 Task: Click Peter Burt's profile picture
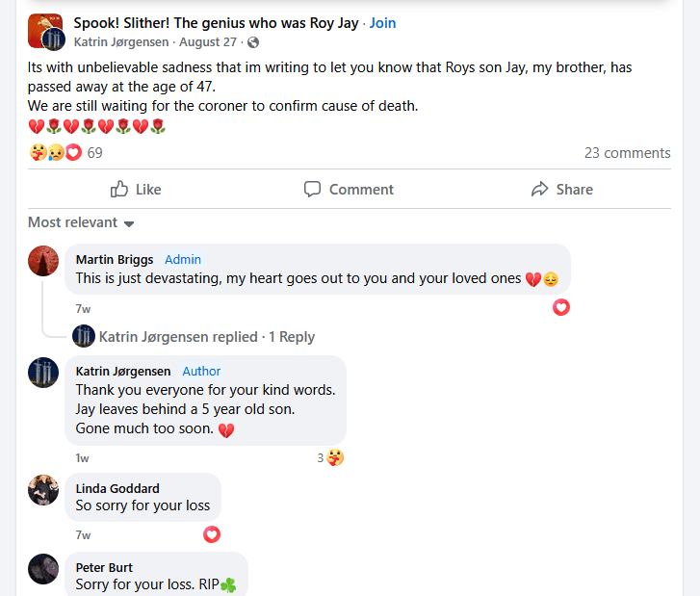[x=43, y=569]
